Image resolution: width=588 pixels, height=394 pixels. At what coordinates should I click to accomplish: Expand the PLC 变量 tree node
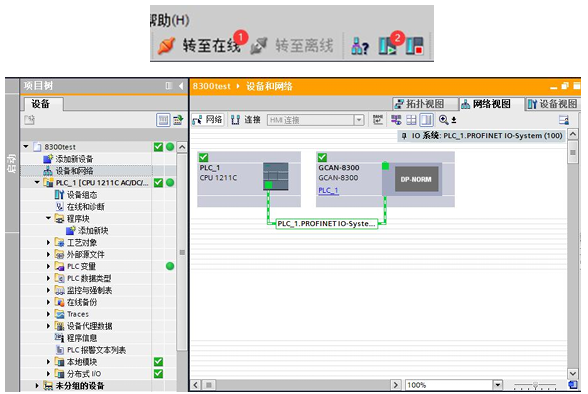point(48,267)
